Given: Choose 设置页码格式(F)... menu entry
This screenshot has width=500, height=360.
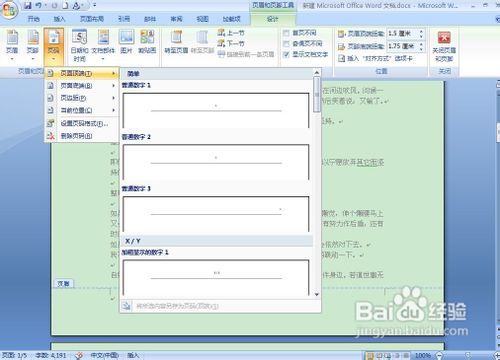Looking at the screenshot, I should (82, 124).
